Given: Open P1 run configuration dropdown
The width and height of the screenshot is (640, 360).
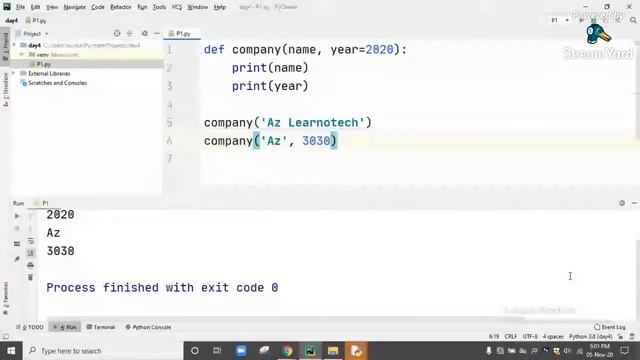Looking at the screenshot, I should pos(560,20).
